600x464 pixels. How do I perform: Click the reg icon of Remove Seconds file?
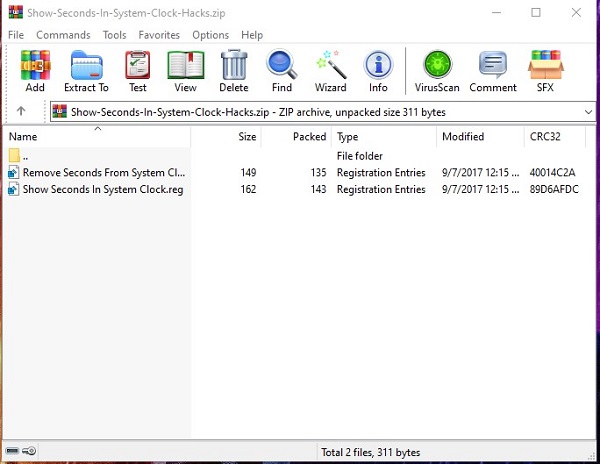pos(13,172)
